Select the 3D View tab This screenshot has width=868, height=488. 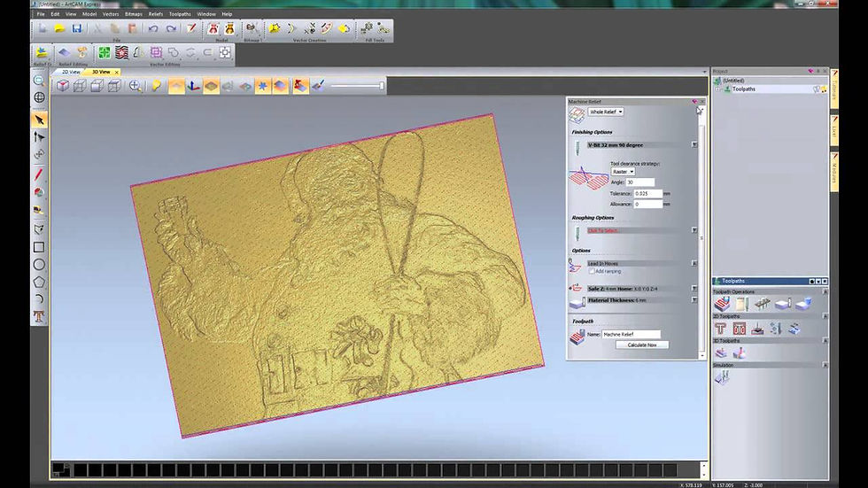(101, 72)
